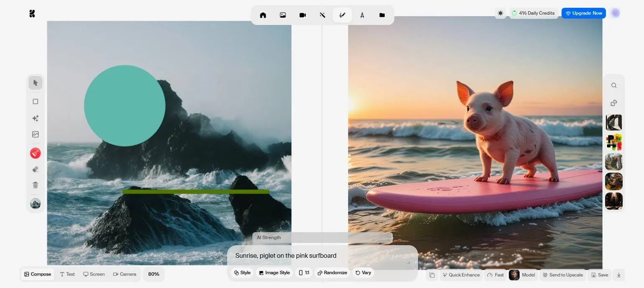Open the 1:1 aspect ratio selector
The height and width of the screenshot is (288, 644).
click(x=304, y=273)
